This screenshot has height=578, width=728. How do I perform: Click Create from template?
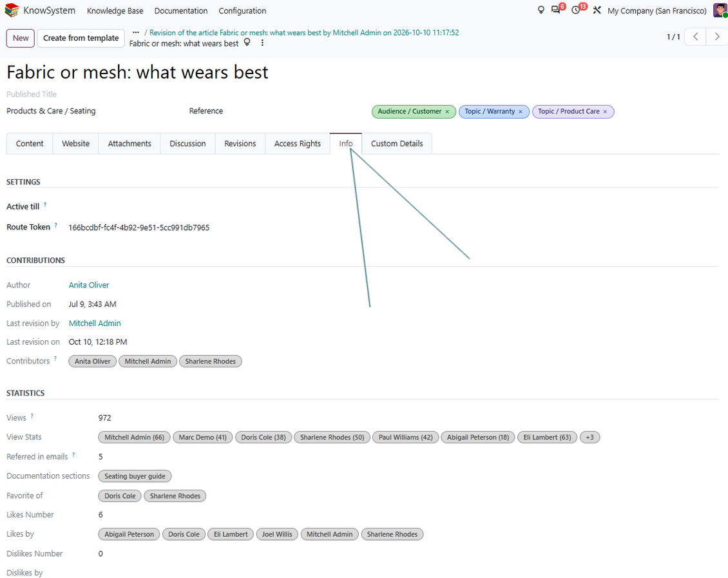tap(81, 38)
